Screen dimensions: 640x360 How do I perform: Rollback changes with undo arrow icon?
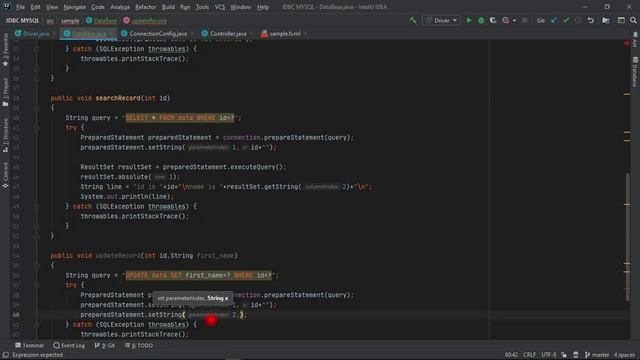(590, 20)
